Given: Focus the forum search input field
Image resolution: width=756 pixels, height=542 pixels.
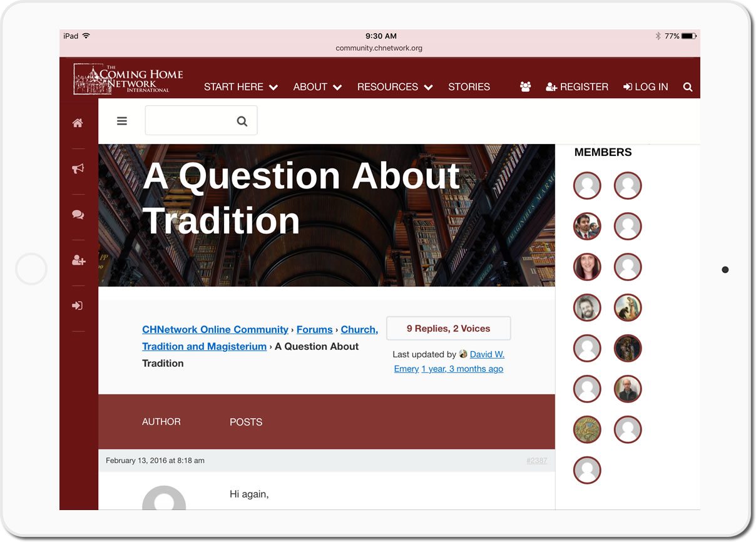Looking at the screenshot, I should click(x=201, y=120).
